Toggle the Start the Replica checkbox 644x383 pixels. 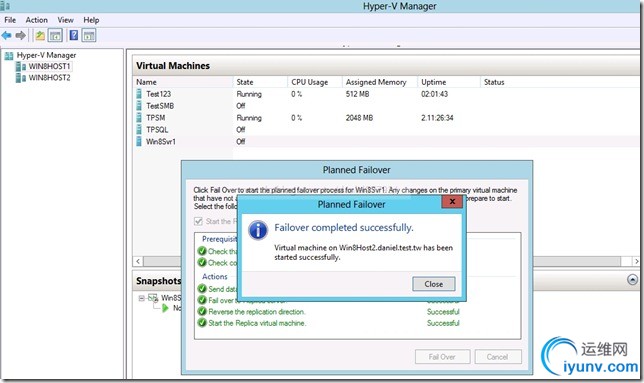pos(198,222)
